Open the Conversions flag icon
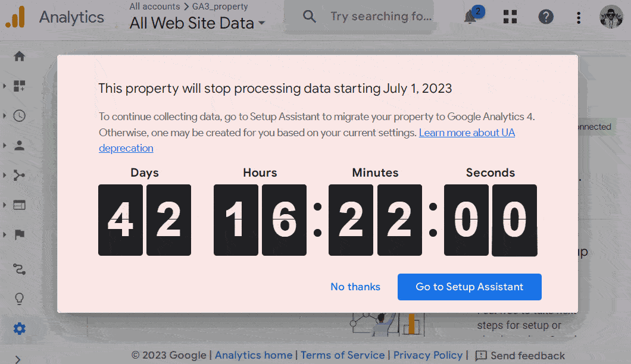This screenshot has width=631, height=364. 20,234
